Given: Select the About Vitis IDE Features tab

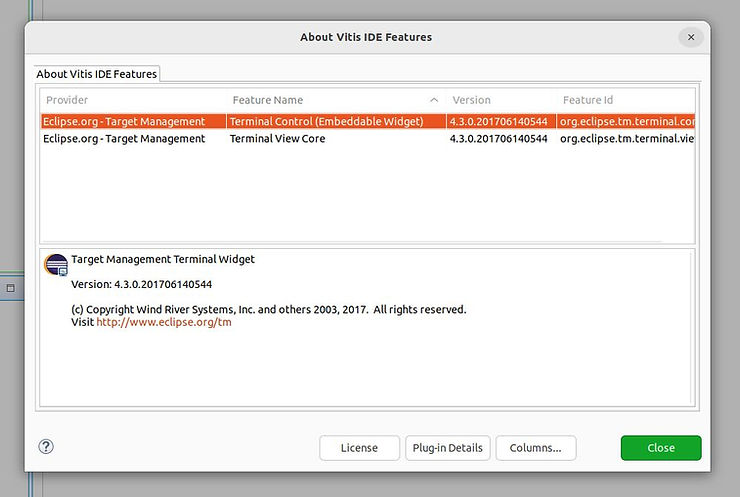Looking at the screenshot, I should 97,74.
